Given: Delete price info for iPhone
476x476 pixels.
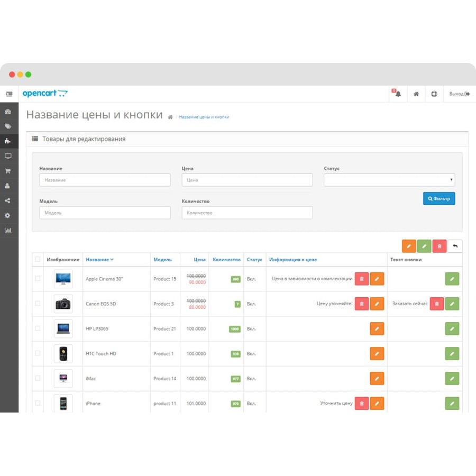Looking at the screenshot, I should 362,404.
